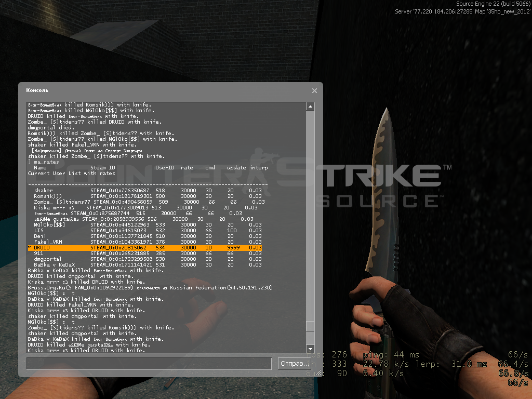Click the UserID column header
Screen dimensions: 532x399
(165, 168)
